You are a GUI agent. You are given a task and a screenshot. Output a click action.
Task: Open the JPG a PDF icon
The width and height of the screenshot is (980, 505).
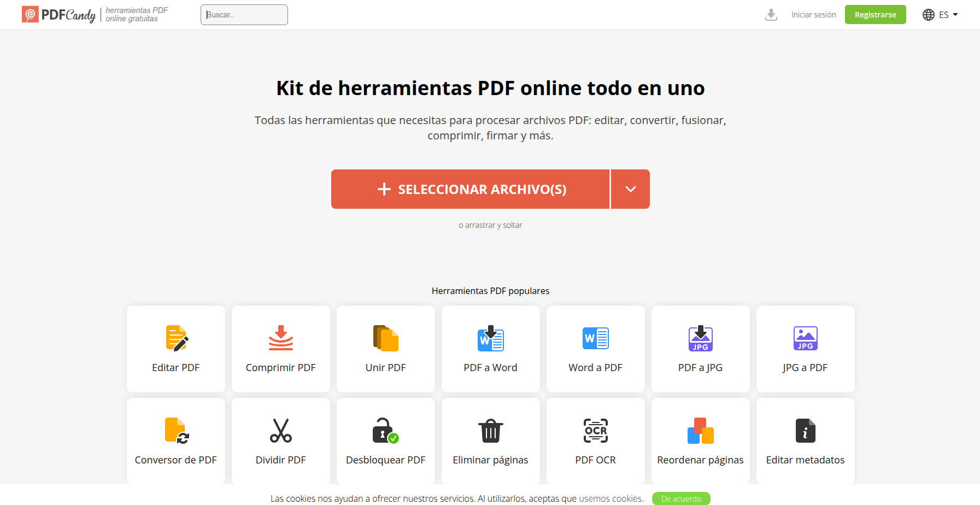[805, 338]
